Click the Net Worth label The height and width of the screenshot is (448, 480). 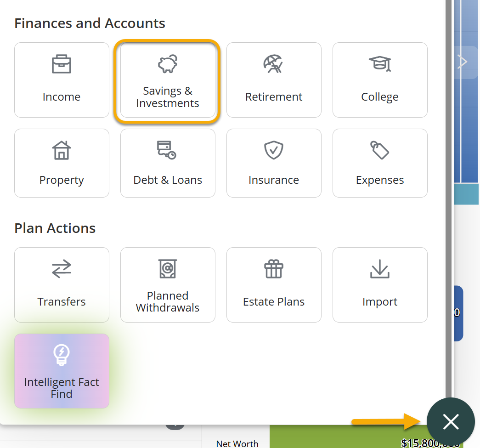tap(237, 443)
